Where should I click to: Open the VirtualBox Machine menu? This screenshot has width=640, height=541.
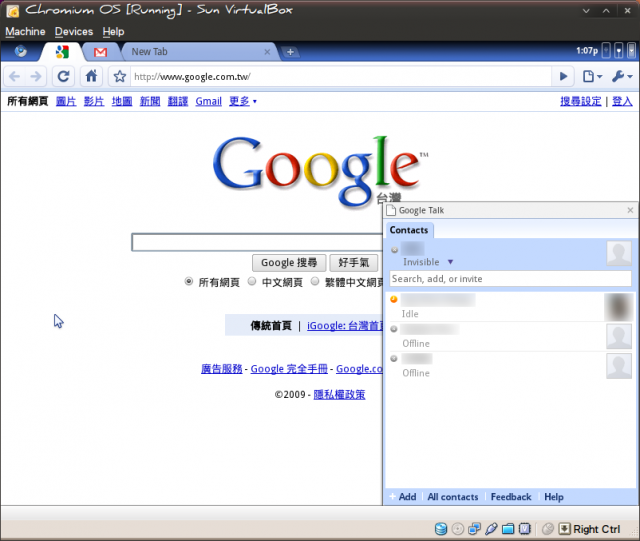(x=25, y=31)
